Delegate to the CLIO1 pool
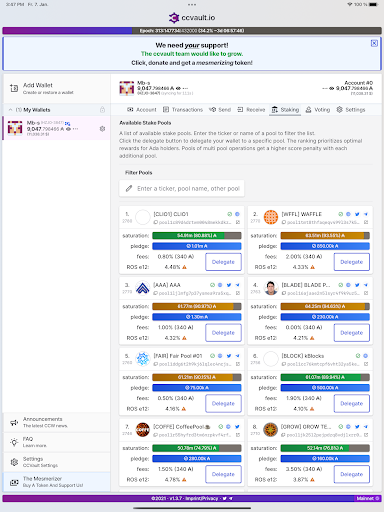The height and width of the screenshot is (512, 384). coord(223,262)
